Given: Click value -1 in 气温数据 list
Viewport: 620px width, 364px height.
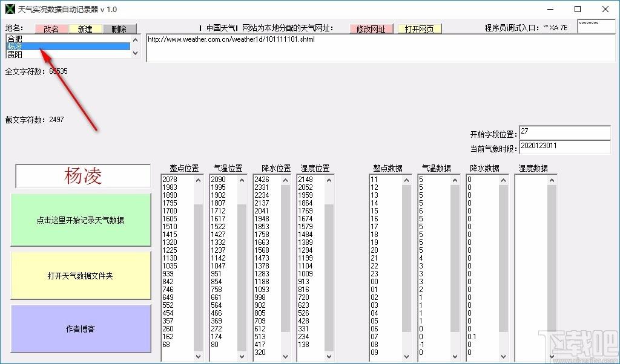Looking at the screenshot, I should (x=421, y=344).
